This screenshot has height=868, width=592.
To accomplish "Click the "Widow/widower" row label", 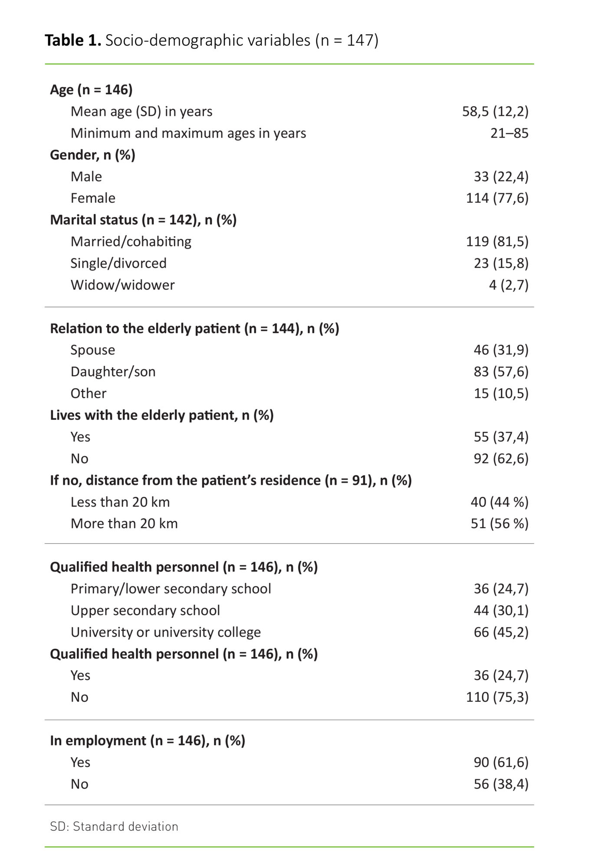I will coord(122,285).
